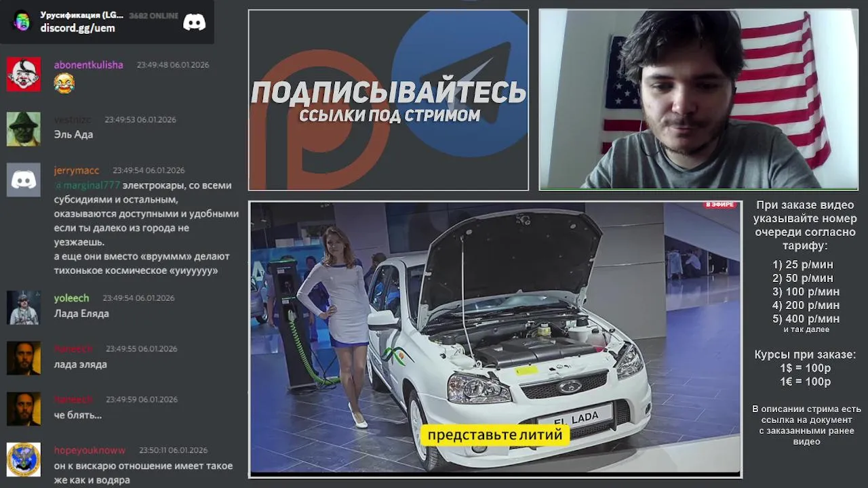868x488 pixels.
Task: Click the streamer webcam feed
Action: coord(698,100)
